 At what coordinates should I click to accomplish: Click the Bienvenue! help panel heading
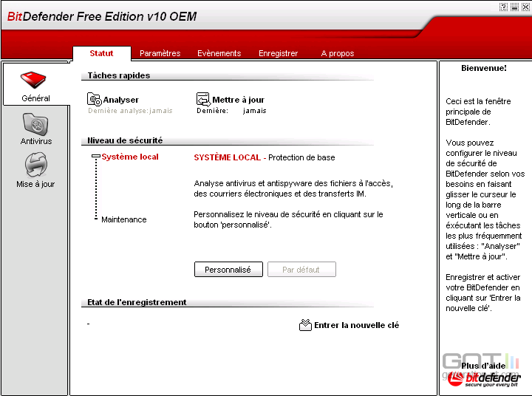click(x=484, y=68)
